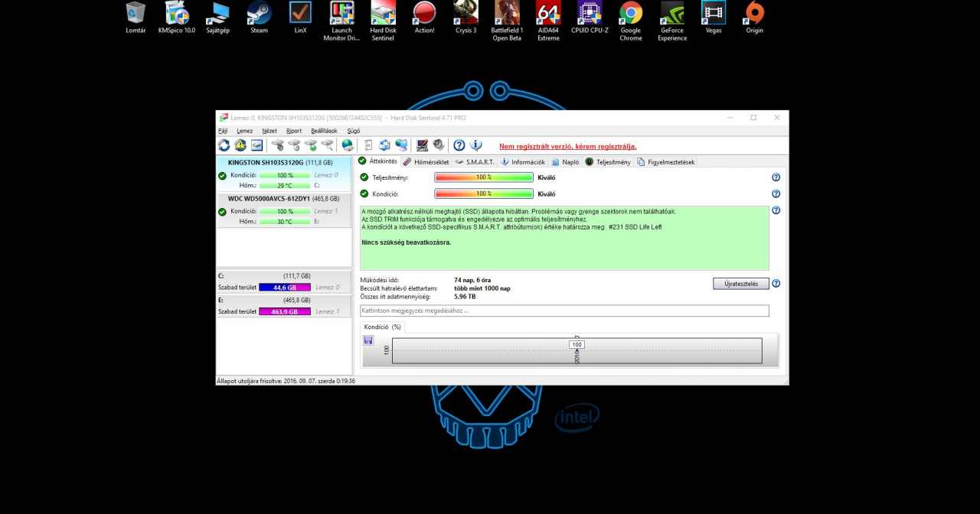This screenshot has height=514, width=980.
Task: Open the Battlefield 1 Open Beta desktop icon
Action: coord(507,21)
